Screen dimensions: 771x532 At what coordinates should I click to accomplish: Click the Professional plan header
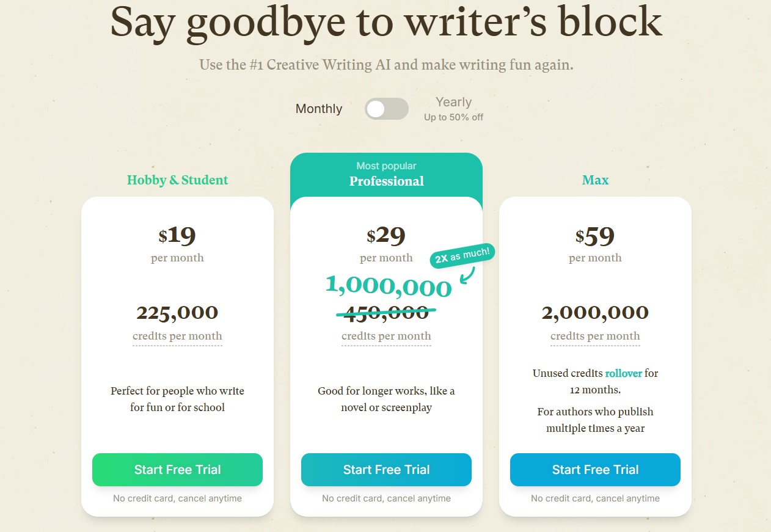coord(386,181)
